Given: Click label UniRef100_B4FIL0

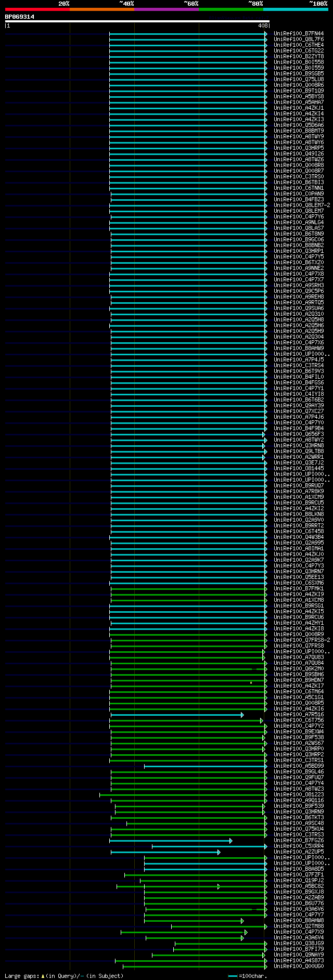Looking at the screenshot, I should (299, 377).
